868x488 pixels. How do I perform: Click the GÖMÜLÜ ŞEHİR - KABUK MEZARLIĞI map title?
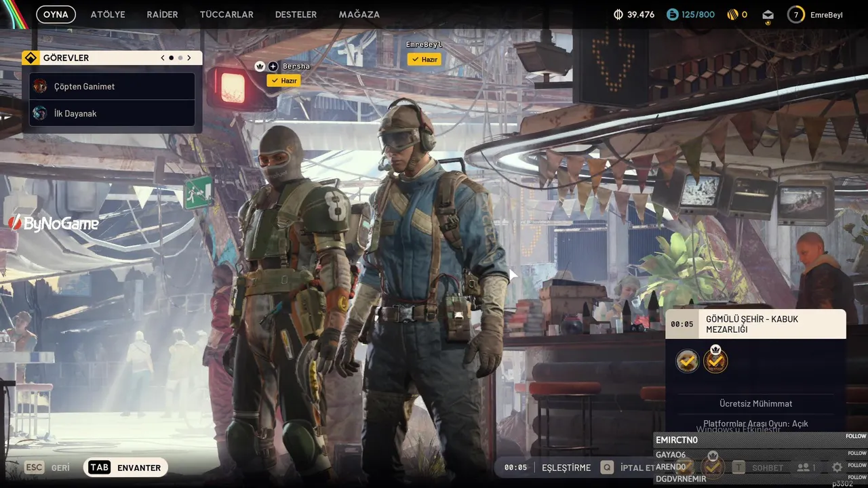(752, 324)
